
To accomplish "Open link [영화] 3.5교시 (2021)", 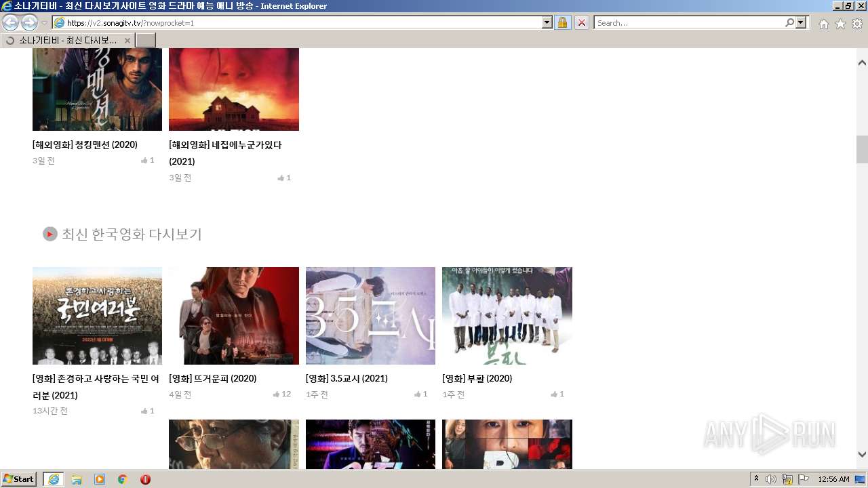I will coord(347,378).
